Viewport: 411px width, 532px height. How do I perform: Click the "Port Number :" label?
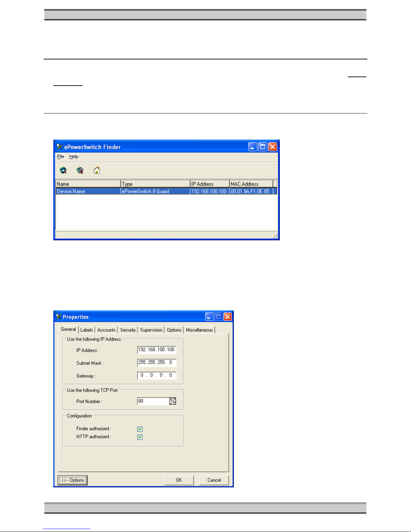point(89,401)
